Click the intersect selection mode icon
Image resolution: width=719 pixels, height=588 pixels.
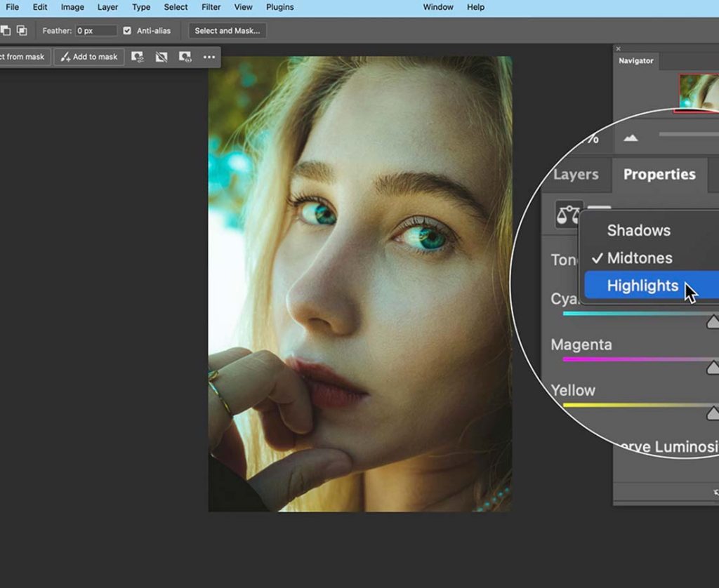click(22, 31)
